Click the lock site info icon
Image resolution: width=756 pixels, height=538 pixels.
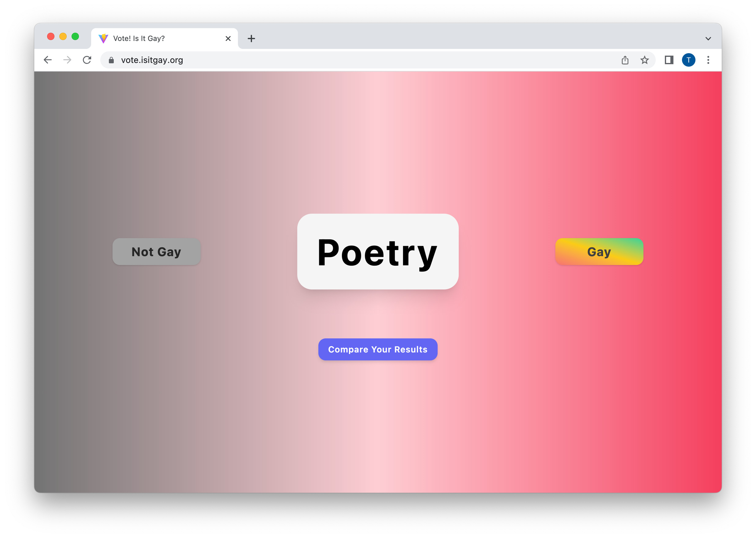click(x=111, y=60)
